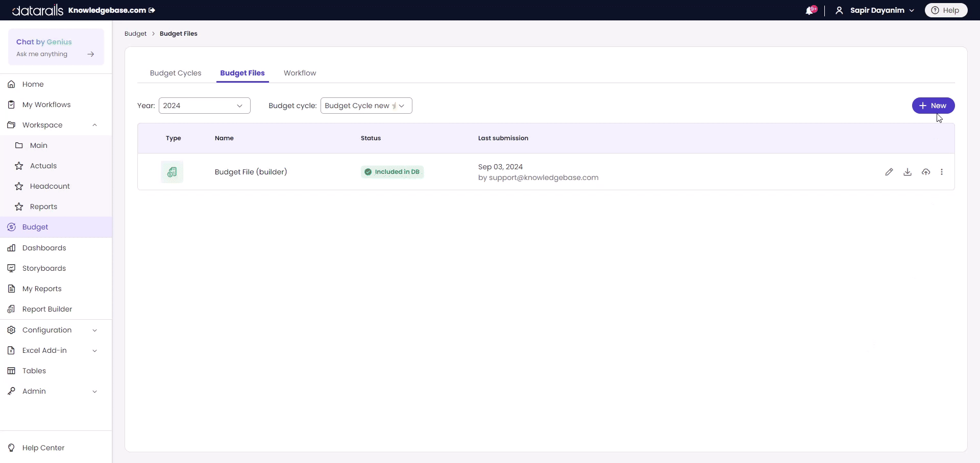The height and width of the screenshot is (463, 980).
Task: Click the Admin key icon
Action: (x=11, y=391)
